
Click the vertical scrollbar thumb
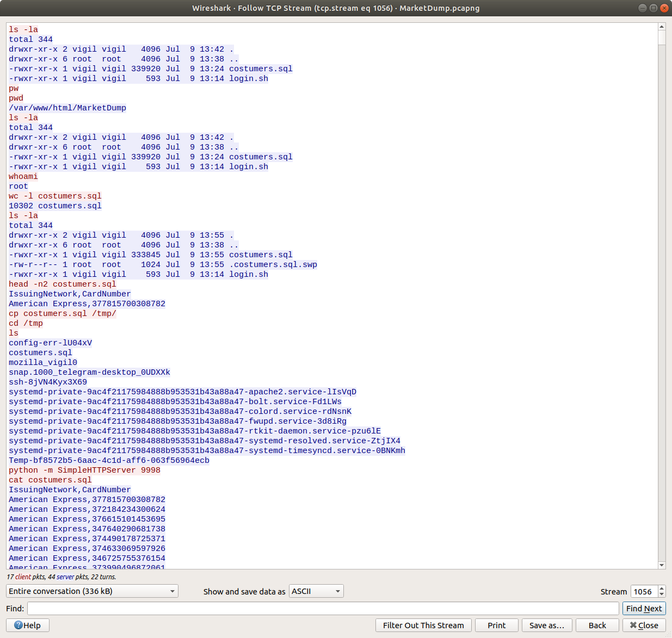[662, 38]
